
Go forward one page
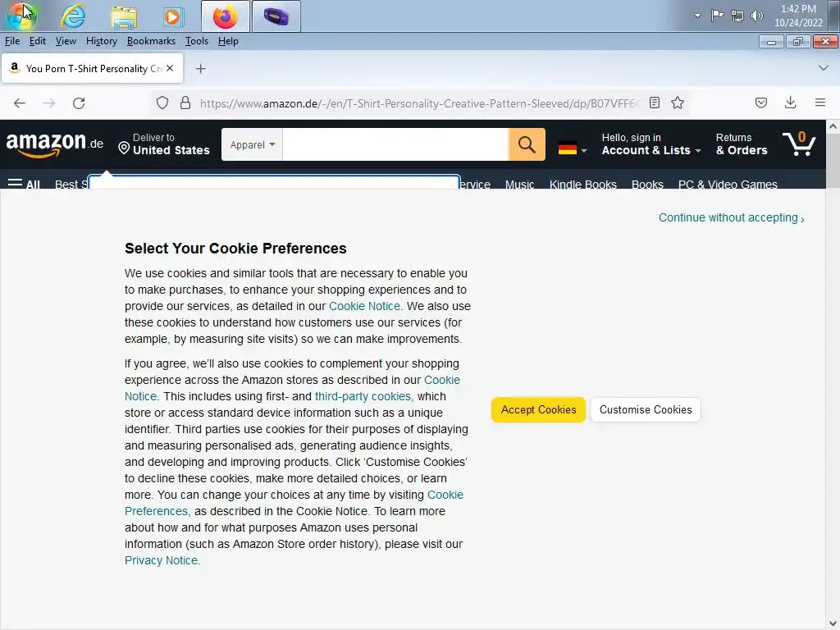49,103
